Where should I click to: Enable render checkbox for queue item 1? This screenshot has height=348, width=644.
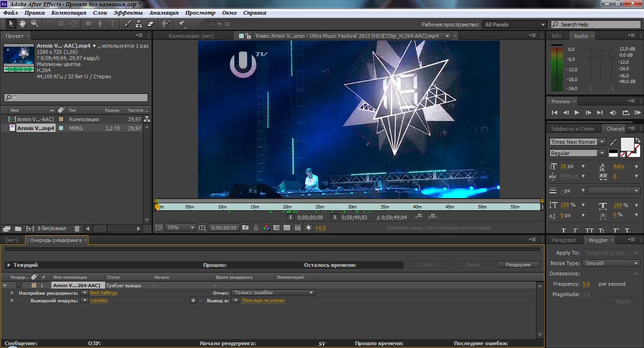click(19, 285)
